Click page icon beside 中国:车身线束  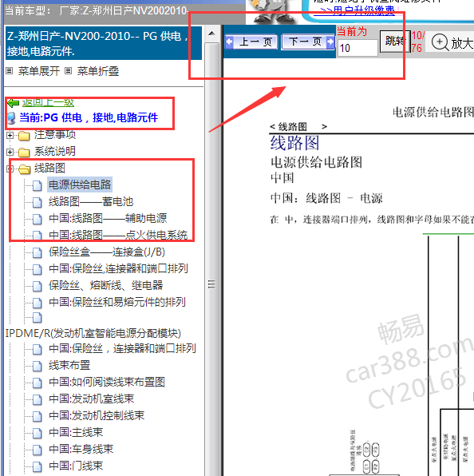click(37, 450)
